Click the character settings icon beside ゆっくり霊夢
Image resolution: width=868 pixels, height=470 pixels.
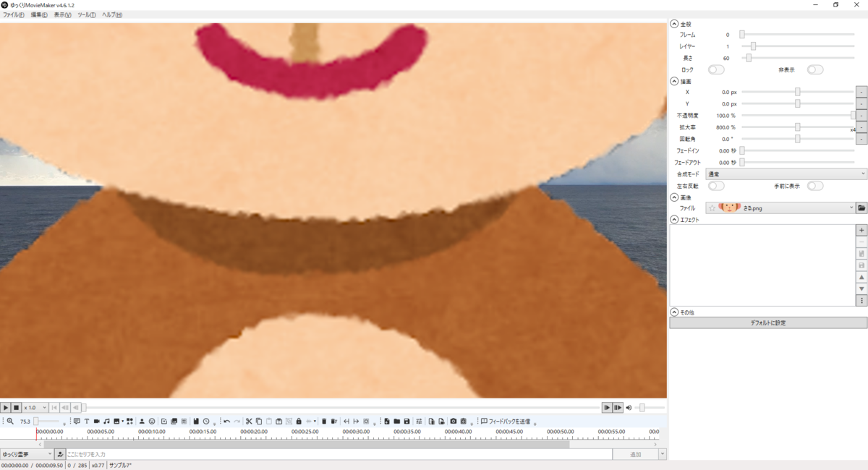click(60, 454)
